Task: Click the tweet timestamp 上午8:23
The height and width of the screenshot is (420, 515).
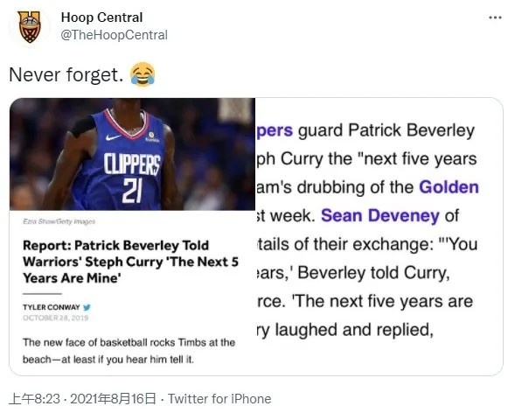Action: click(34, 399)
